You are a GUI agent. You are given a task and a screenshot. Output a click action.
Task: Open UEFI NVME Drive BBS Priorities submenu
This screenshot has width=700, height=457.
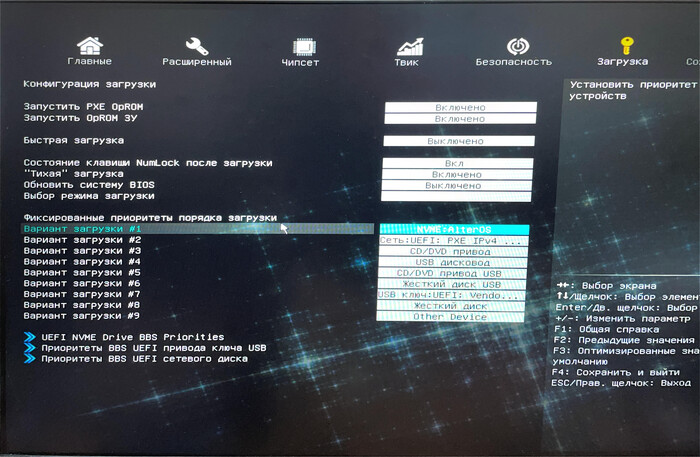click(x=133, y=337)
